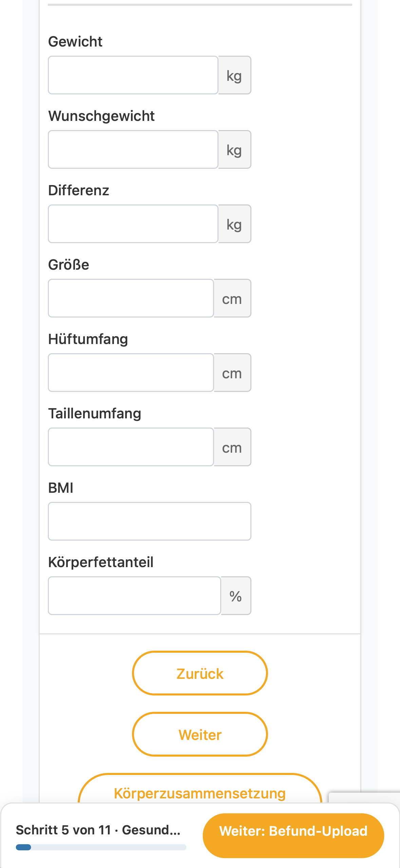
Task: Select the Differenz input box
Action: 133,224
